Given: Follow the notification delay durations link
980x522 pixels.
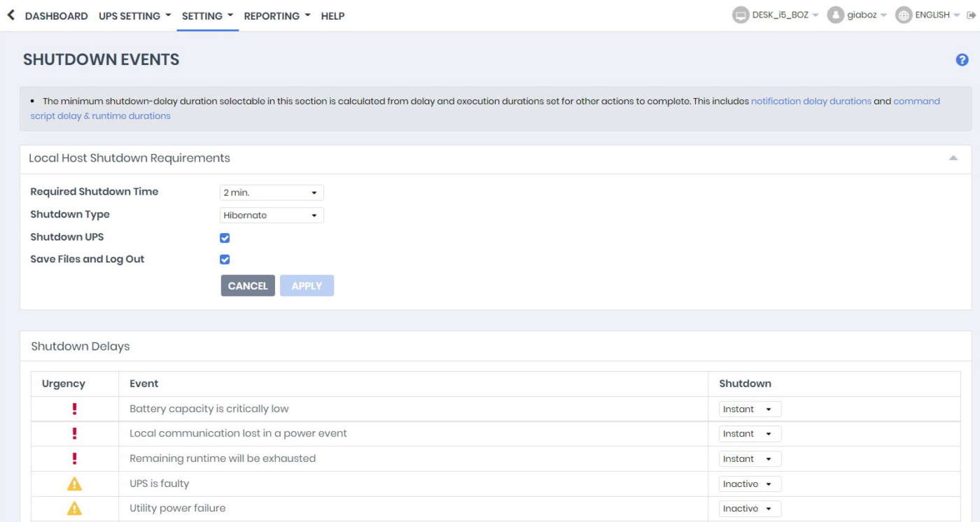Looking at the screenshot, I should 811,101.
